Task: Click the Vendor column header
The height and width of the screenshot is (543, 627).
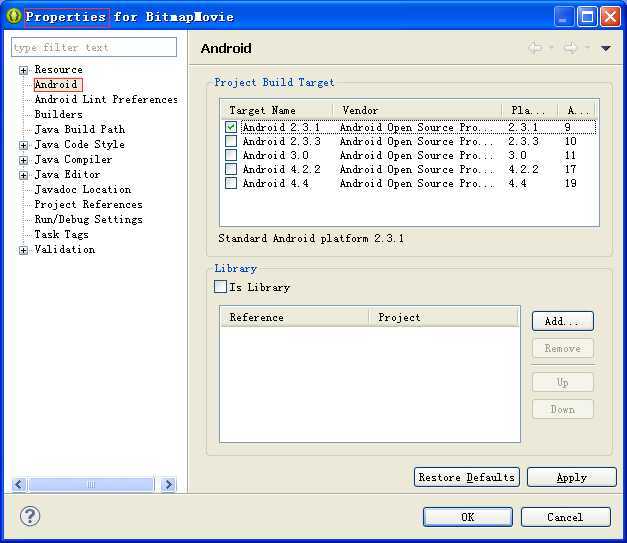Action: coord(417,110)
